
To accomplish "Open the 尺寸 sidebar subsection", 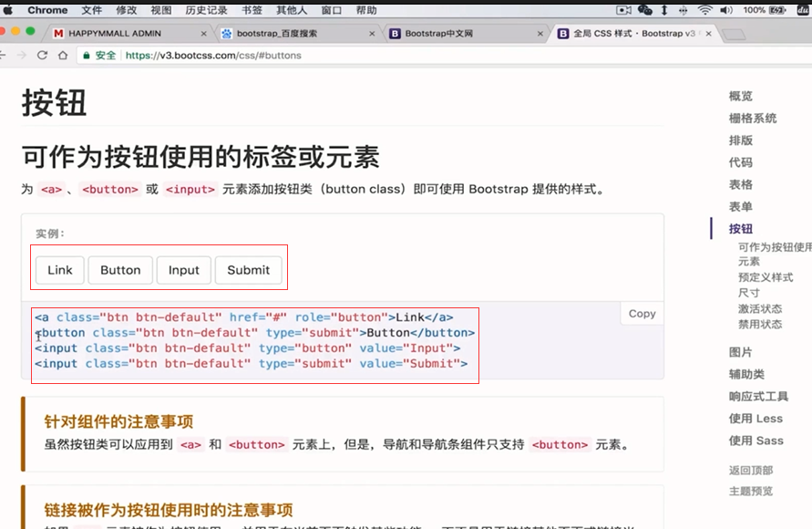I will pos(749,293).
